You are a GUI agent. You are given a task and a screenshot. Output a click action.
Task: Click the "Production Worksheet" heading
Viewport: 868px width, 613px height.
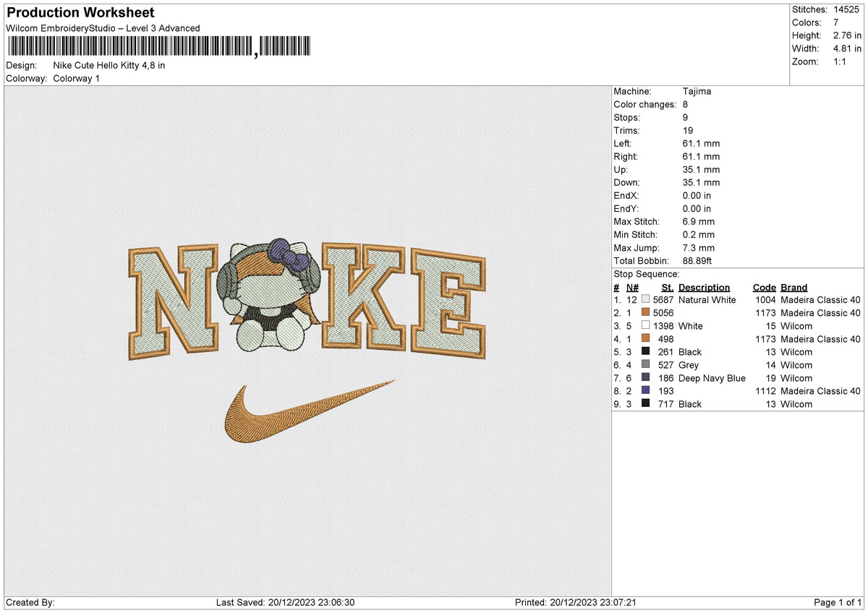tap(80, 13)
